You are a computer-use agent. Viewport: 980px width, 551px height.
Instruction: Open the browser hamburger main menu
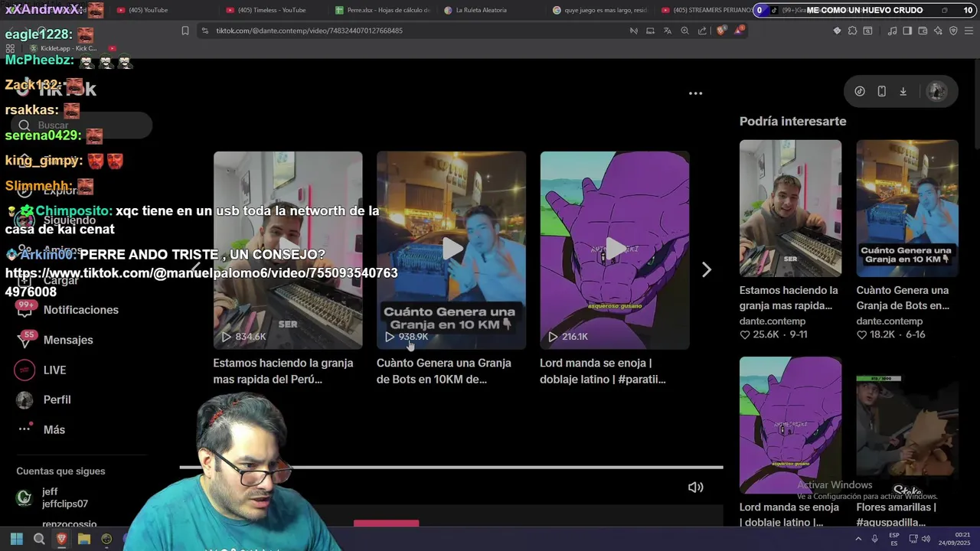[969, 31]
